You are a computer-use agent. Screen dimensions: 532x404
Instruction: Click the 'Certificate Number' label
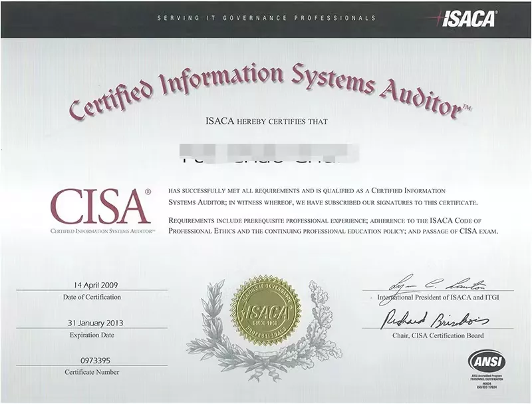[92, 372]
